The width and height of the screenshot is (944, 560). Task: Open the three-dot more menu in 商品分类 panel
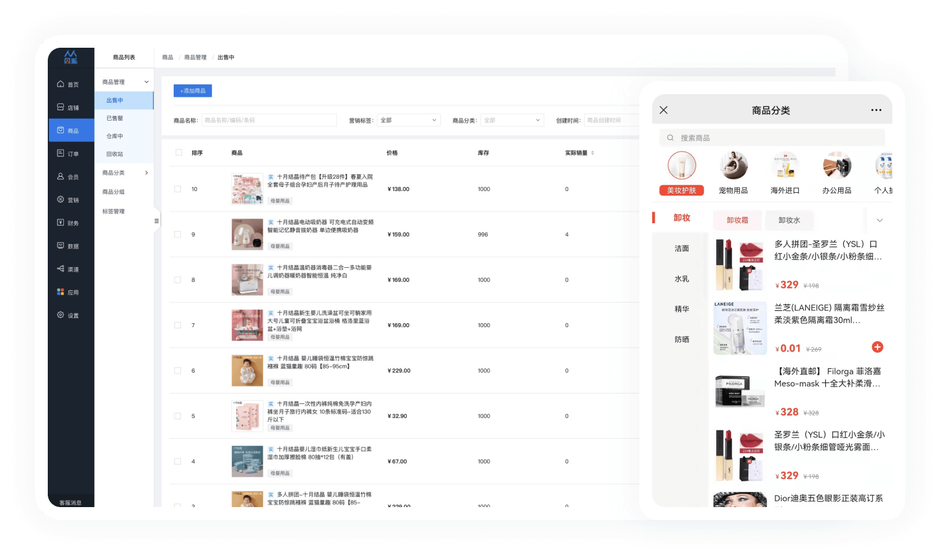pos(876,110)
